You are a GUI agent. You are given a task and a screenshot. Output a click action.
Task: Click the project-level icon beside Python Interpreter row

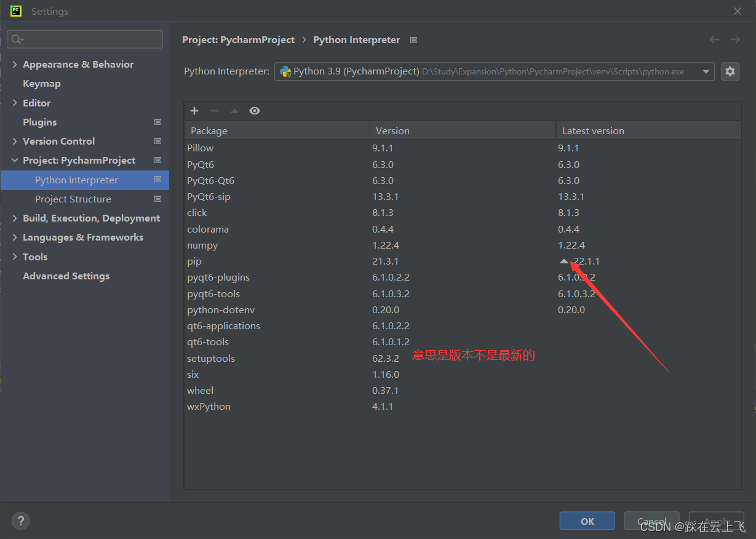click(x=157, y=179)
